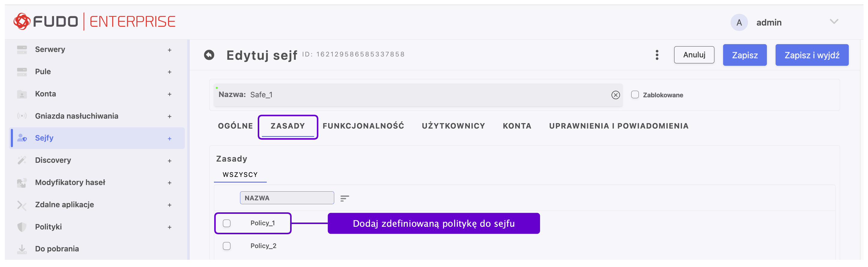Click the Do pobrania download icon
The image size is (868, 267).
pyautogui.click(x=22, y=249)
